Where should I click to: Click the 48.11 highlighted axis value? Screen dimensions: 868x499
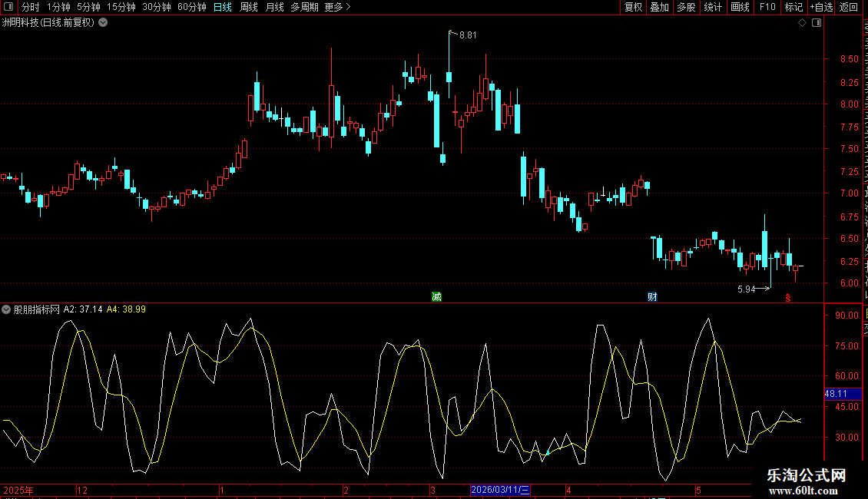pos(843,394)
